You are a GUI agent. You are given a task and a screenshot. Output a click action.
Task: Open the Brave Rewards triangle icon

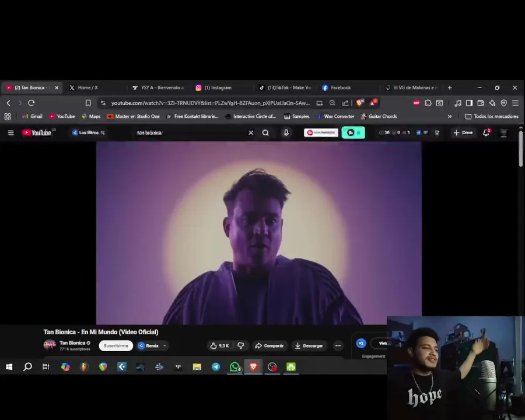tap(373, 103)
